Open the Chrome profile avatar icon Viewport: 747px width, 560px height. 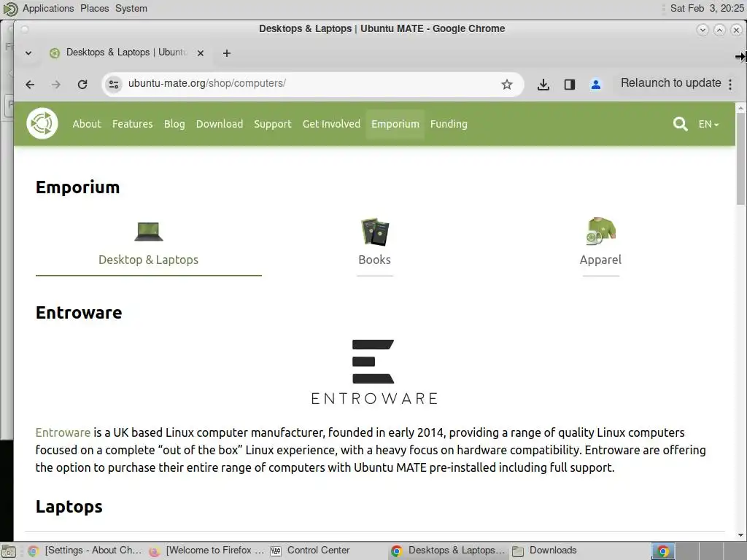[x=595, y=85]
